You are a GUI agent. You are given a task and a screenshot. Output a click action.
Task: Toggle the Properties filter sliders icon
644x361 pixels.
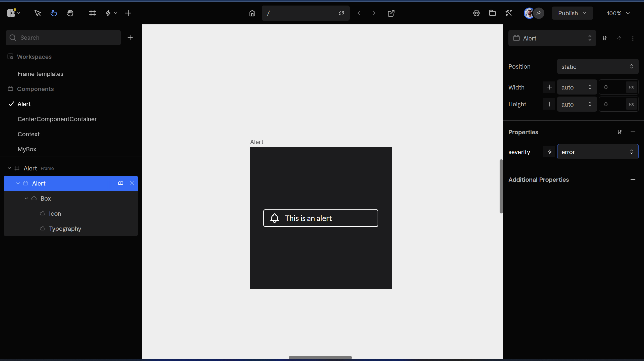pos(620,132)
